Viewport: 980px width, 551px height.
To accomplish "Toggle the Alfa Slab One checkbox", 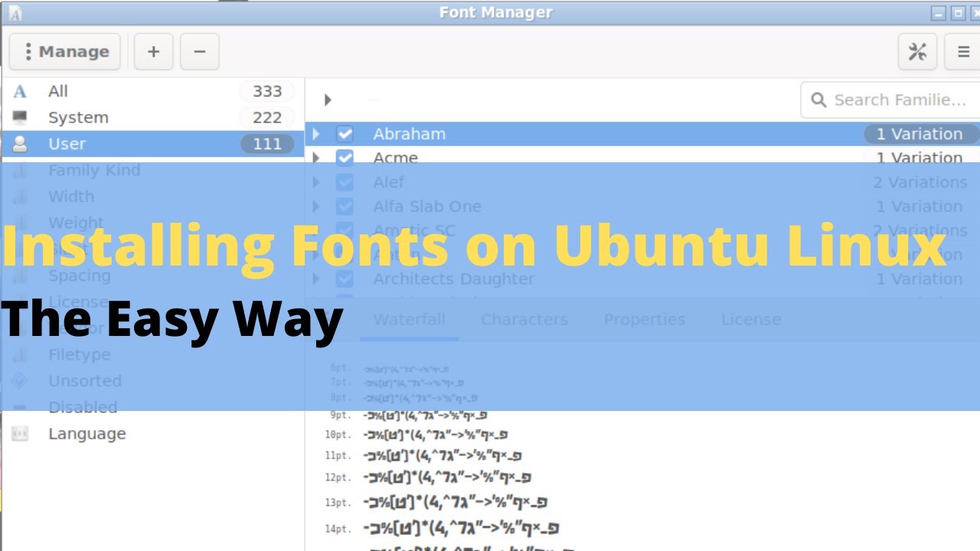I will (x=345, y=207).
